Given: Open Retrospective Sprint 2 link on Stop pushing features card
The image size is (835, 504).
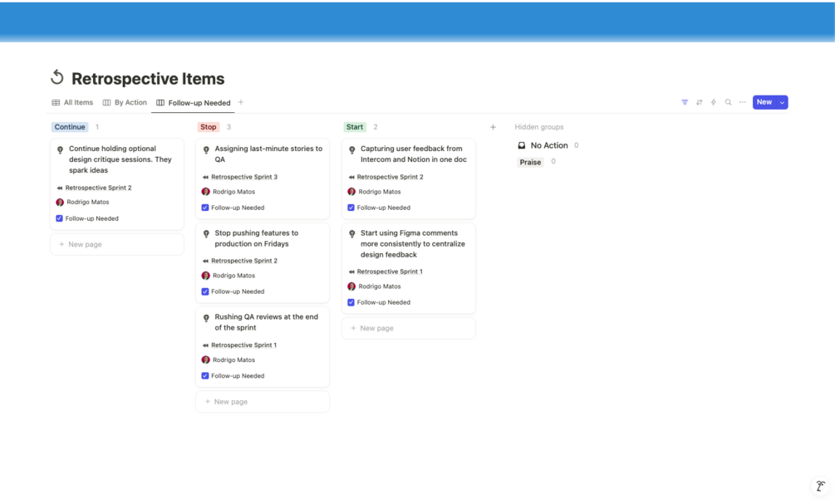Looking at the screenshot, I should pyautogui.click(x=244, y=261).
